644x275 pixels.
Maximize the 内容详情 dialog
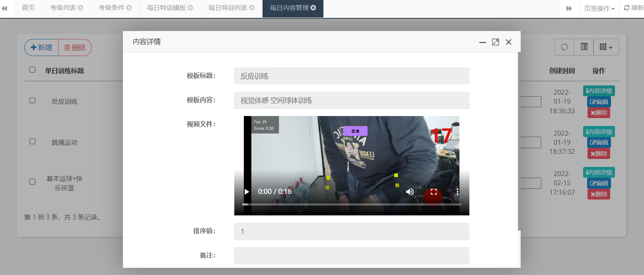coord(495,42)
